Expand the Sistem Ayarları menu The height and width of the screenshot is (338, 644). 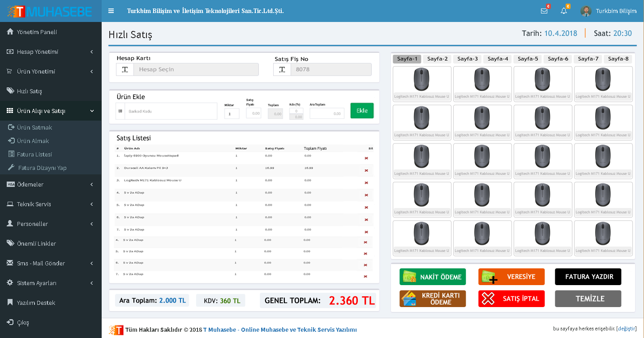pos(51,283)
